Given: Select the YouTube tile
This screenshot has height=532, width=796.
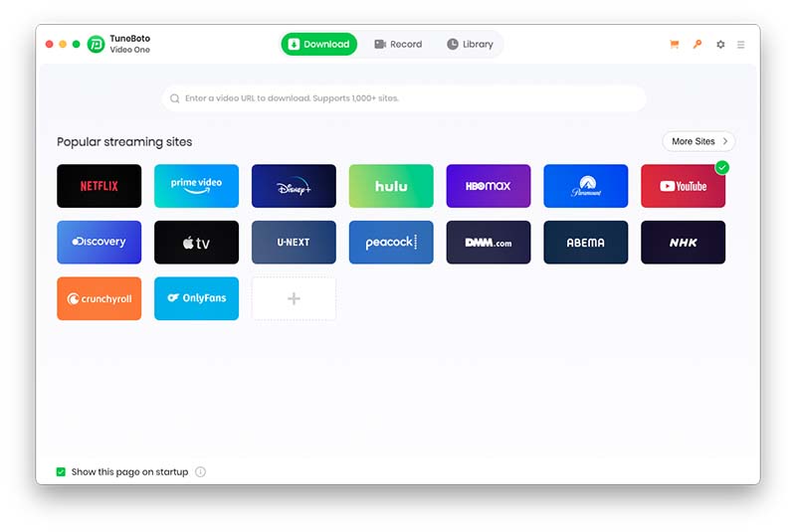Looking at the screenshot, I should click(683, 186).
